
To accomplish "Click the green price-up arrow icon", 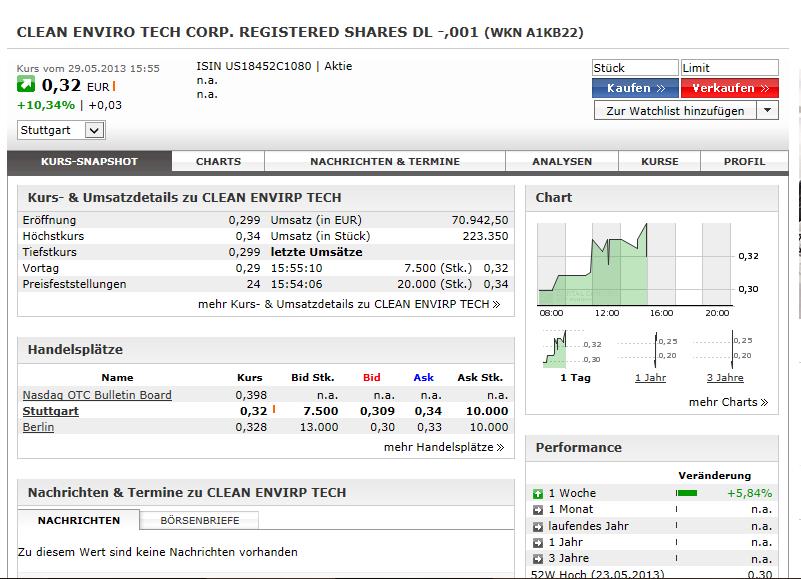I will 26,86.
